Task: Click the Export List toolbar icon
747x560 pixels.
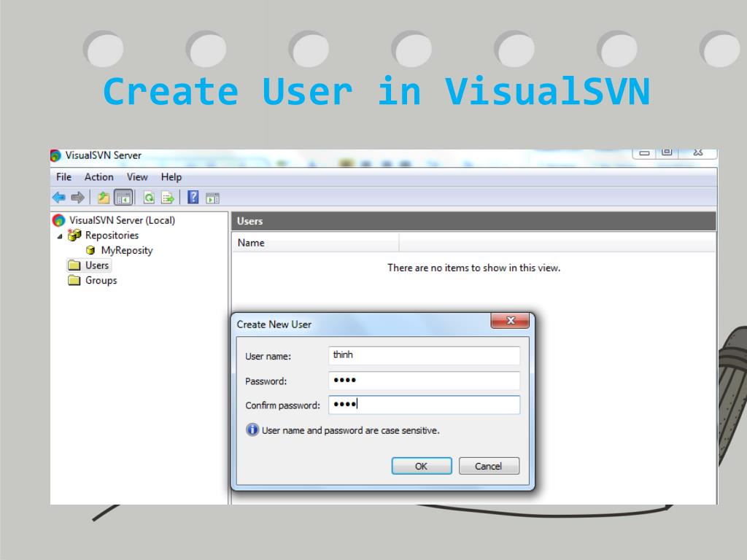Action: coord(168,197)
